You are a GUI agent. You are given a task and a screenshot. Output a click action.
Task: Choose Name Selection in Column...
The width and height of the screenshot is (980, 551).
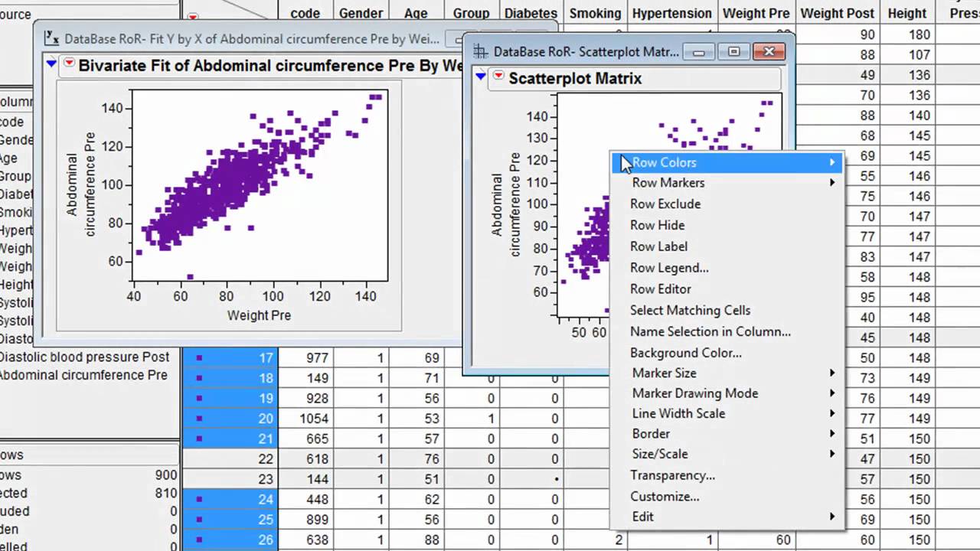[x=727, y=332]
